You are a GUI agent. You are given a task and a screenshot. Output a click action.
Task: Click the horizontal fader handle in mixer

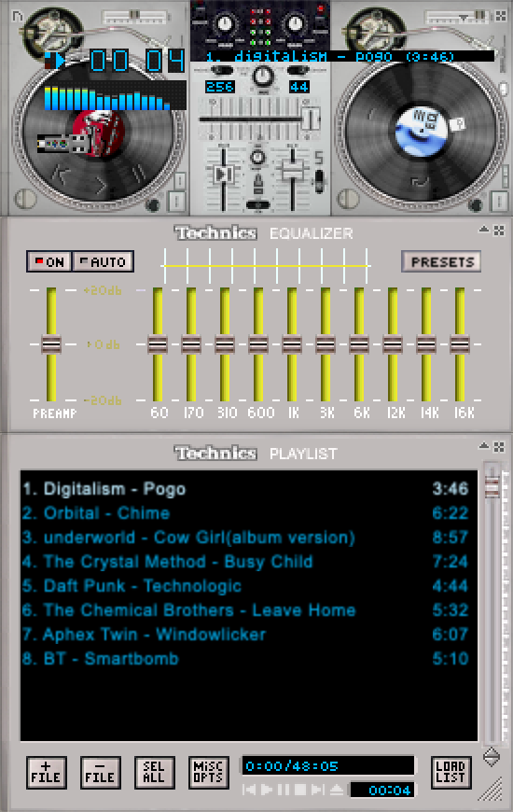[311, 119]
